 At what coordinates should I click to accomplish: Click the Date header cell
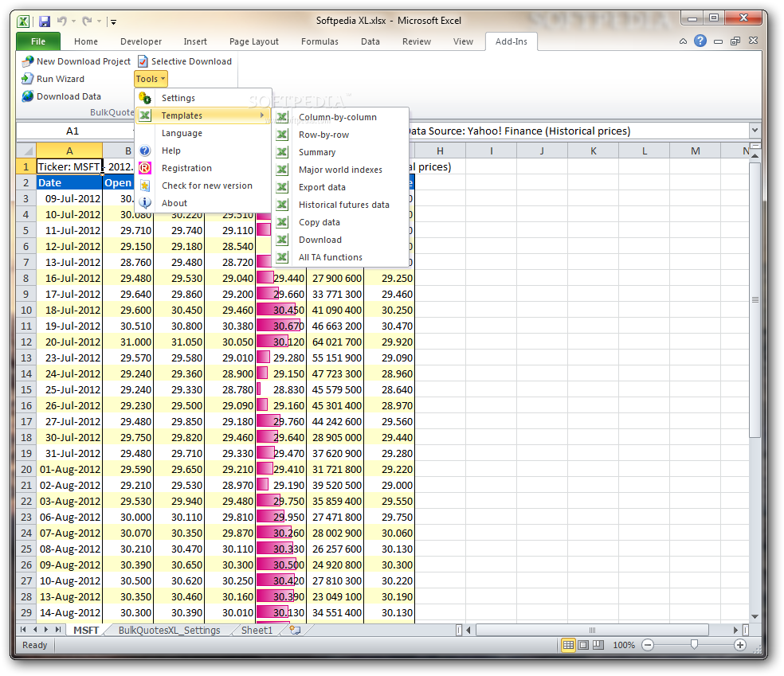[x=69, y=183]
